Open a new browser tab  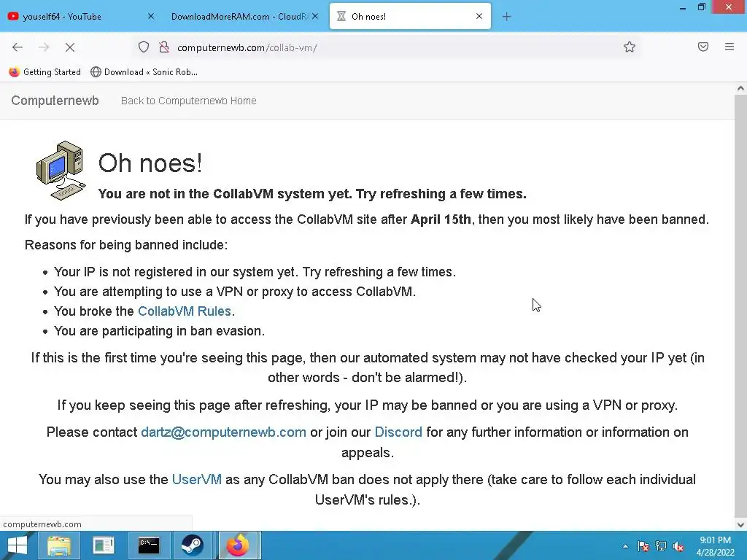click(506, 17)
